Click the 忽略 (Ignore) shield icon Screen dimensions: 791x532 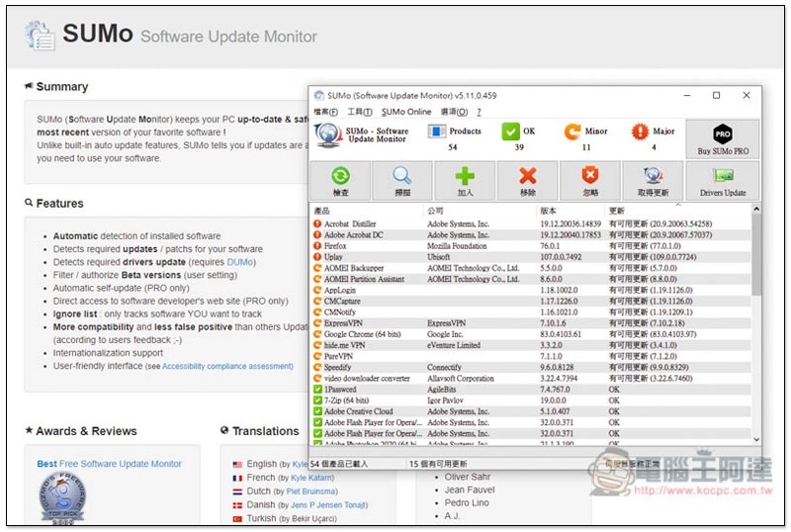click(592, 176)
